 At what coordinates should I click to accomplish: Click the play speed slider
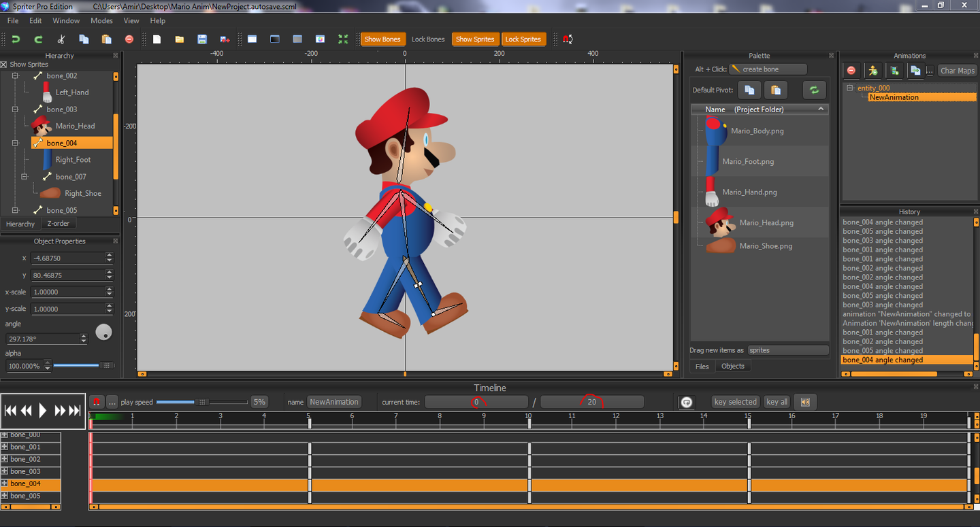[x=201, y=402]
